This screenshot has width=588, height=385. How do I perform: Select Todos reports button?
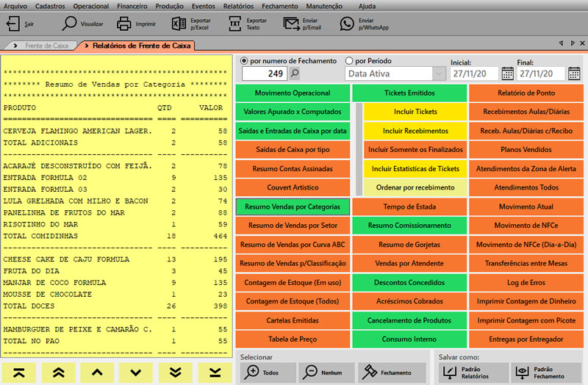tap(268, 373)
